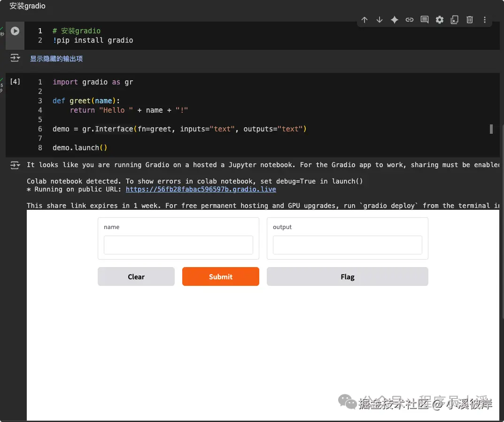The width and height of the screenshot is (504, 422).
Task: Show hidden output items via 显示隐藏的输出项
Action: click(x=56, y=59)
